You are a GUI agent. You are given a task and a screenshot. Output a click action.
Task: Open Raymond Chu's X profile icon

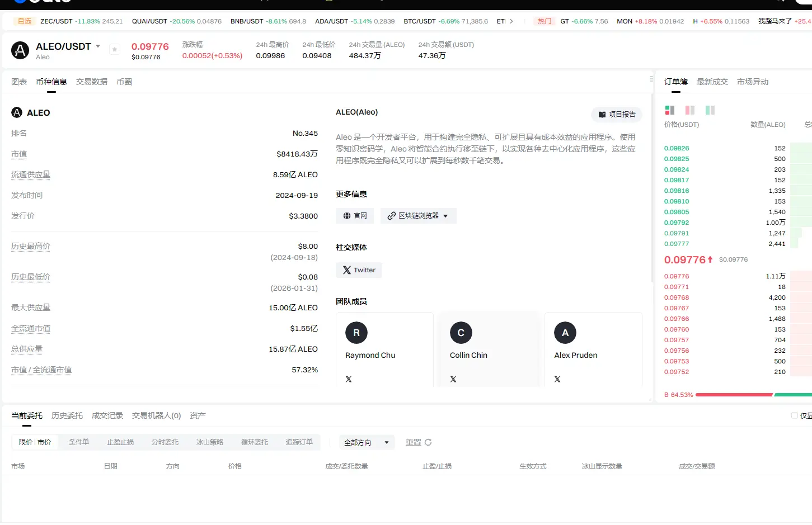349,379
